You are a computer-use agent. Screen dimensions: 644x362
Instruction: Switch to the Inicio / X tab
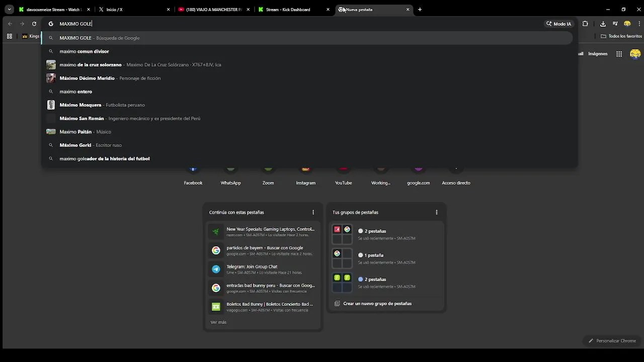(134, 9)
